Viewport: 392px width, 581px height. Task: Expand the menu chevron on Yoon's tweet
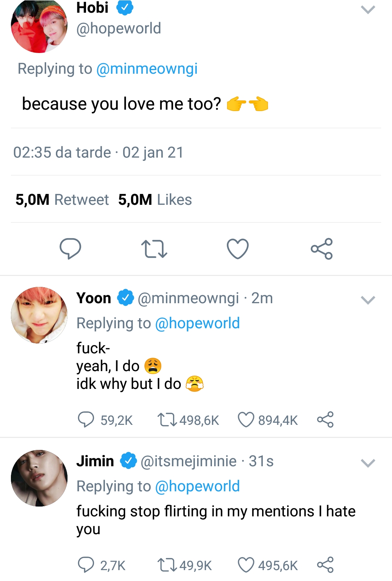click(368, 300)
